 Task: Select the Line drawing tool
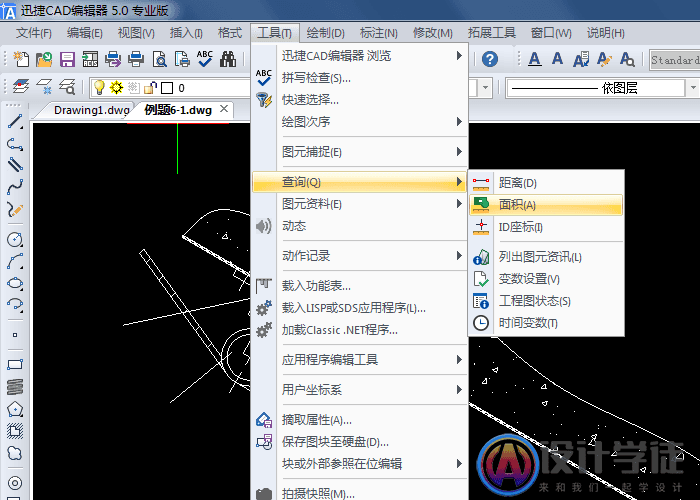point(15,121)
